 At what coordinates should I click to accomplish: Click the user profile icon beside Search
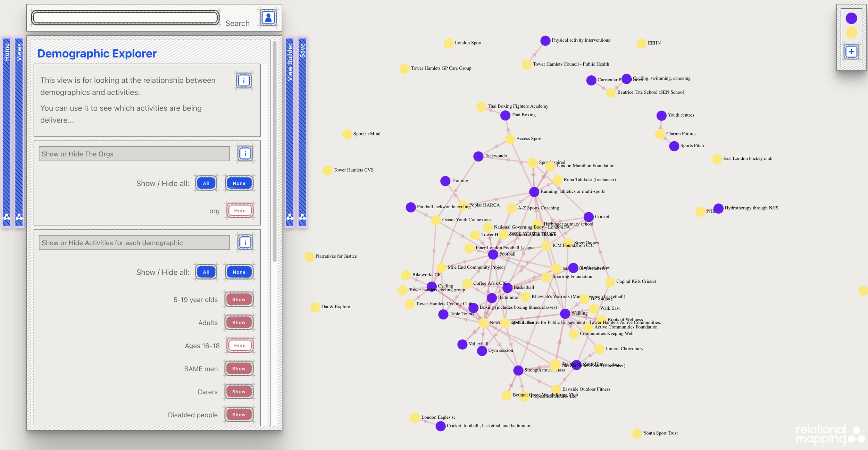pos(268,18)
